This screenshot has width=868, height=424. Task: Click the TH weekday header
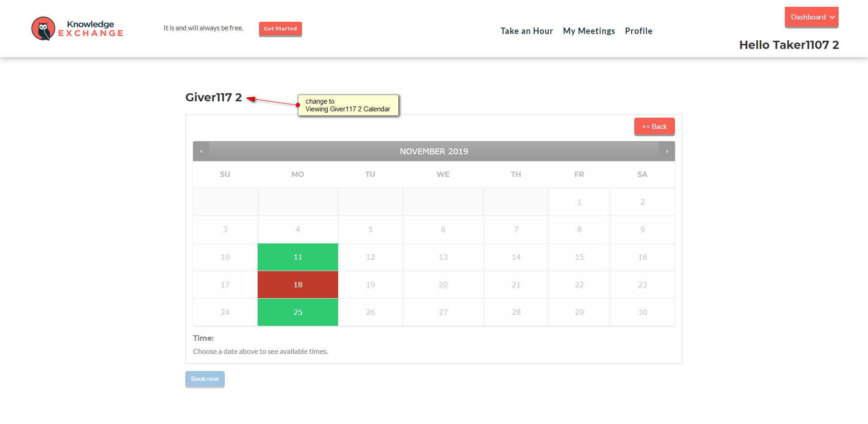[516, 174]
